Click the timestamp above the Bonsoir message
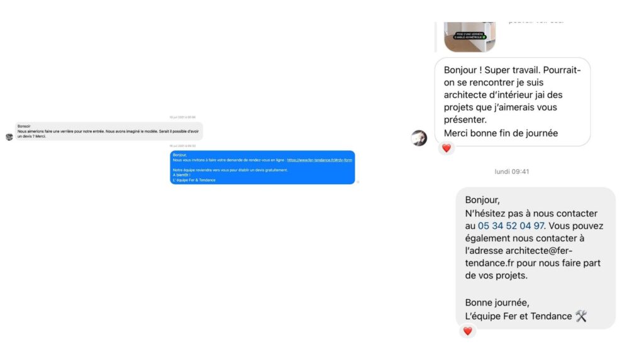 182,118
